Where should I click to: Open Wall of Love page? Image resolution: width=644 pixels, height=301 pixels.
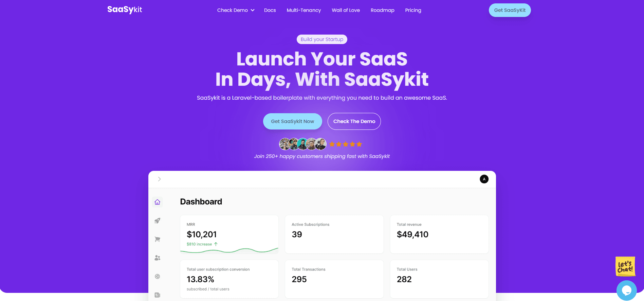click(346, 10)
